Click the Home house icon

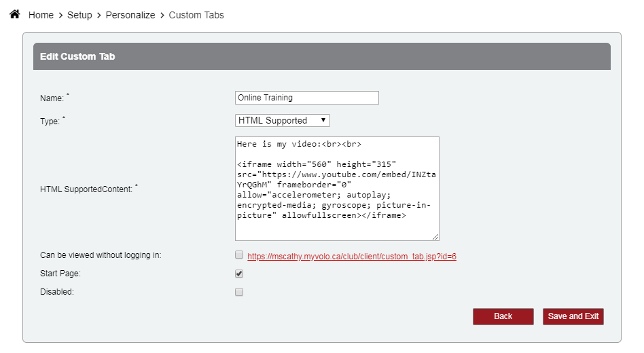14,14
